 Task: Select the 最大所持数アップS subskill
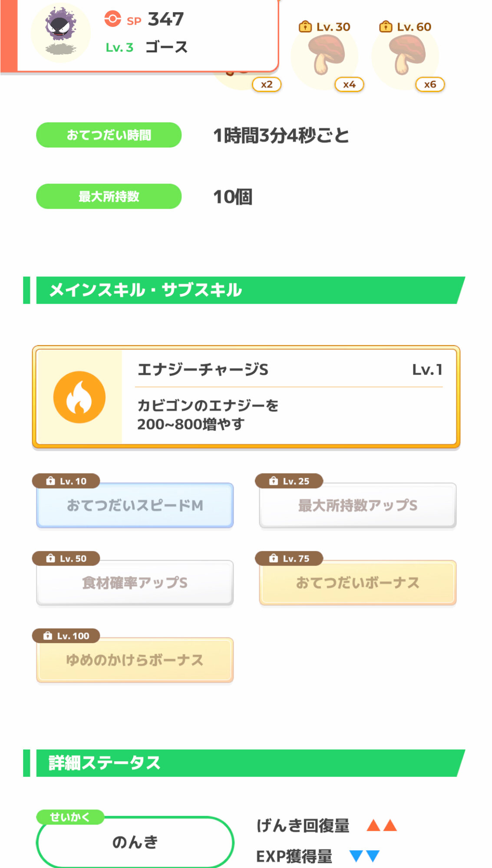pyautogui.click(x=357, y=506)
